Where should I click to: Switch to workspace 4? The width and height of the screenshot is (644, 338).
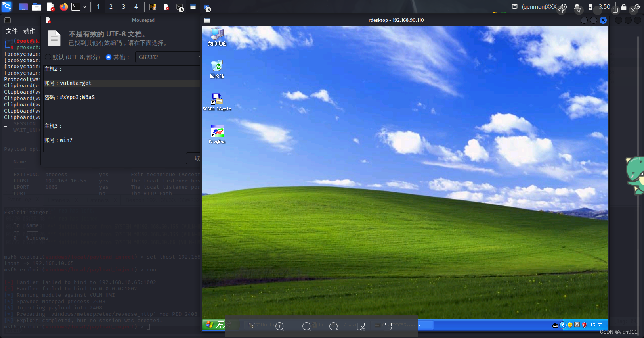136,7
